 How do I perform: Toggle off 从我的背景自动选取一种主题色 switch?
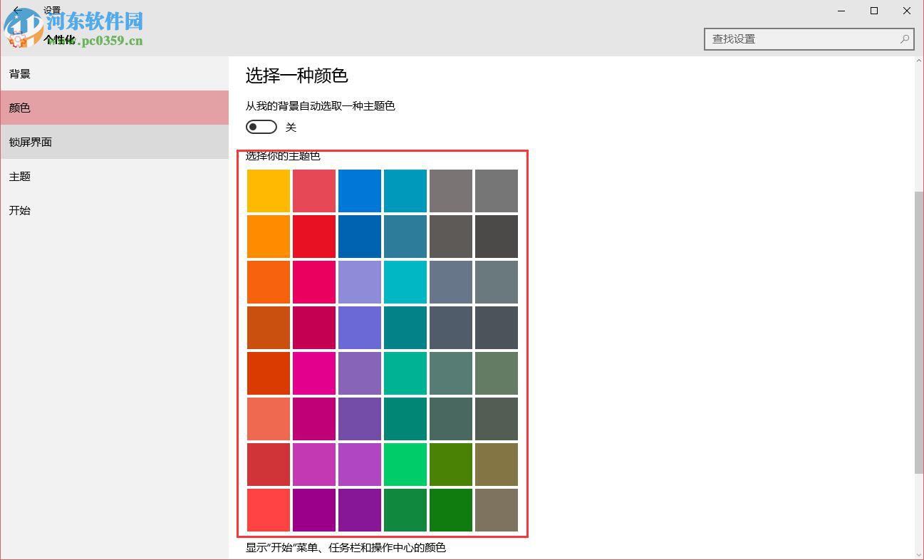[x=261, y=126]
